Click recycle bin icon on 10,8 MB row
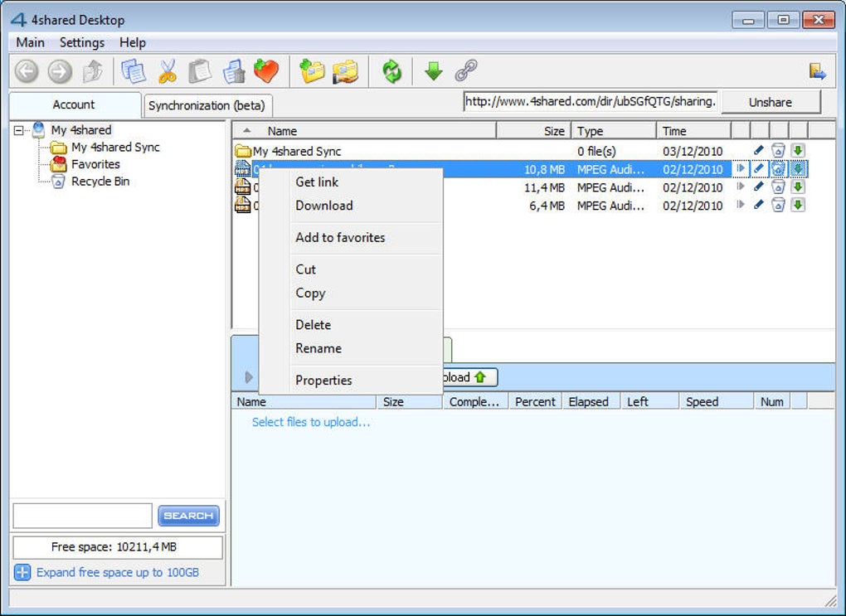 (x=778, y=169)
